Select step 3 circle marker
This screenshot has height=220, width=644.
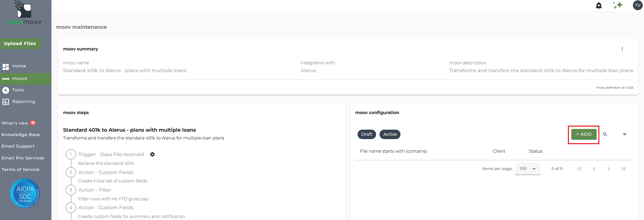(x=71, y=190)
